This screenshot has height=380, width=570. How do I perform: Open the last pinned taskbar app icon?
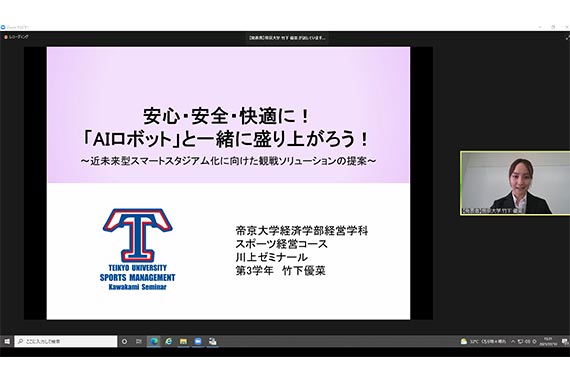[212, 341]
